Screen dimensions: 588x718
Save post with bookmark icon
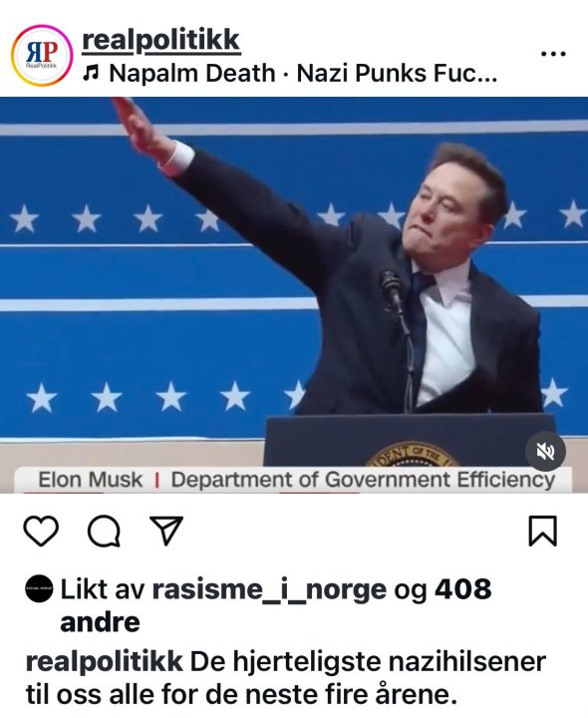click(x=543, y=531)
